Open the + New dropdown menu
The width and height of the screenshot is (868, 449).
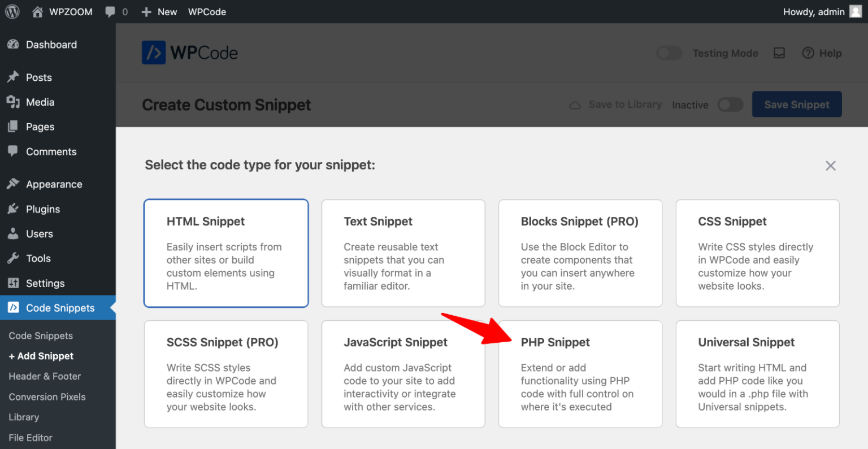click(159, 11)
